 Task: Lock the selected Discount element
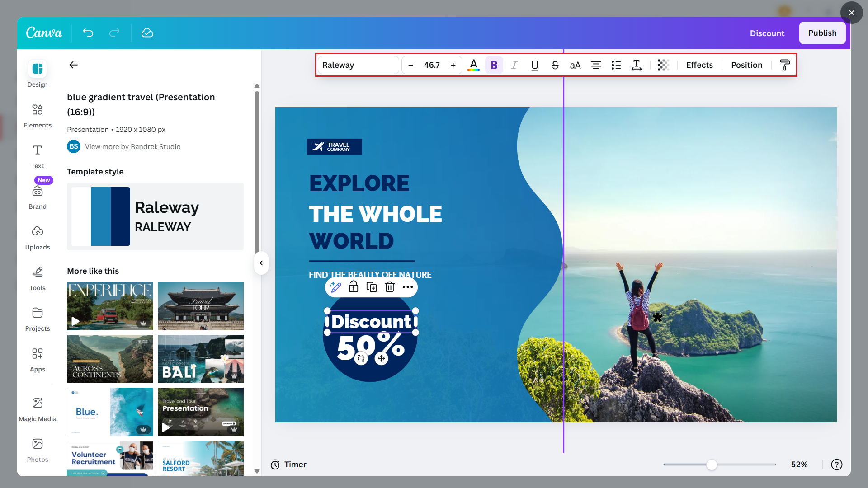(x=353, y=286)
